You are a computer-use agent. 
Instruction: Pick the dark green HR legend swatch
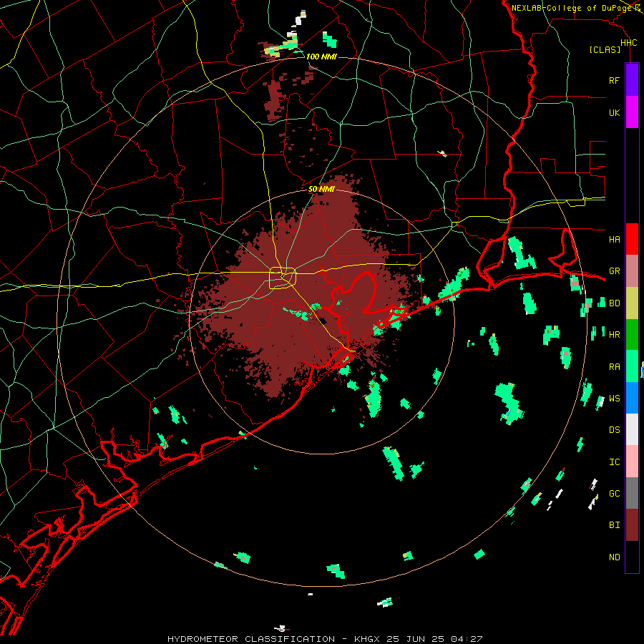(x=632, y=335)
